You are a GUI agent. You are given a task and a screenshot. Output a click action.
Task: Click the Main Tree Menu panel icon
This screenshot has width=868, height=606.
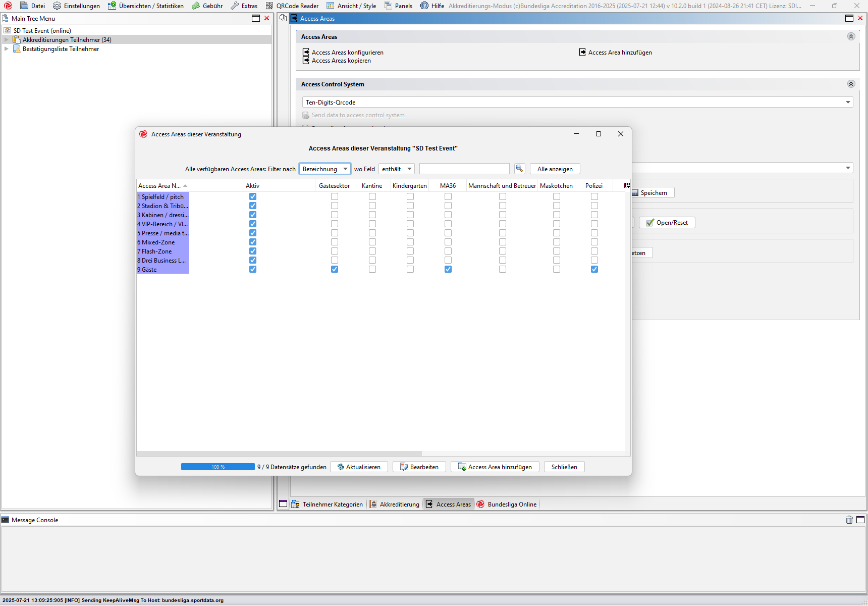tap(5, 18)
